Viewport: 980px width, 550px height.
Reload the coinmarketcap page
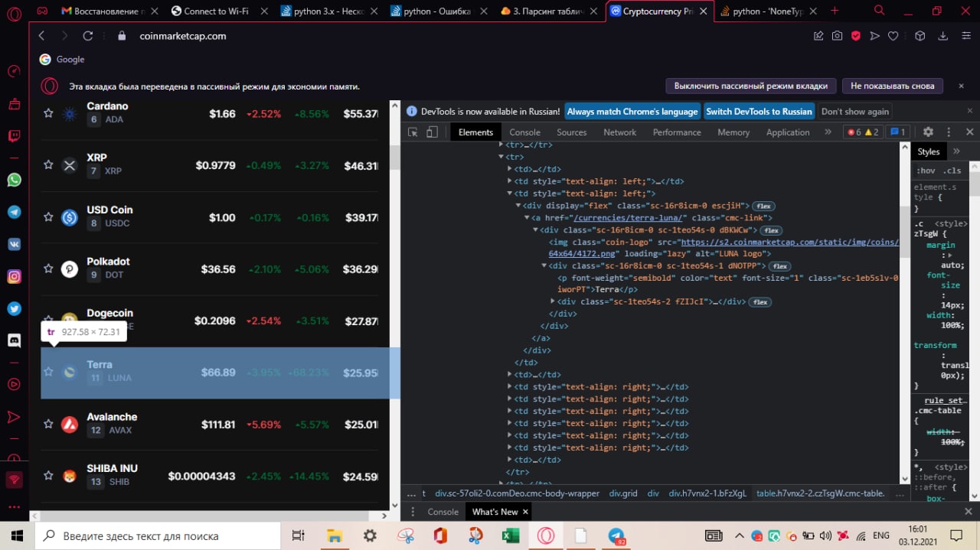[88, 36]
